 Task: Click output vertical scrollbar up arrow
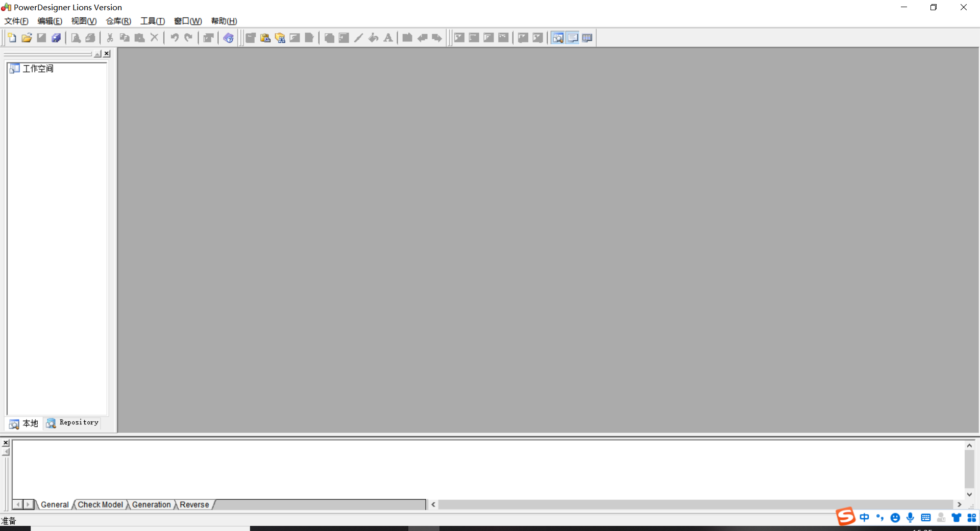pyautogui.click(x=969, y=446)
